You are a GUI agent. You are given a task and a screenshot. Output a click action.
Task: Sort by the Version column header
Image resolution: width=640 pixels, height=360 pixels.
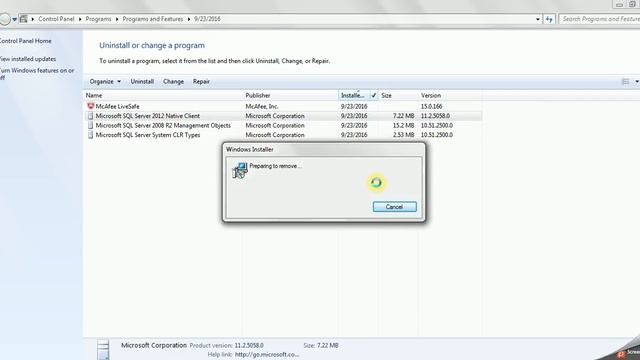[x=450, y=96]
